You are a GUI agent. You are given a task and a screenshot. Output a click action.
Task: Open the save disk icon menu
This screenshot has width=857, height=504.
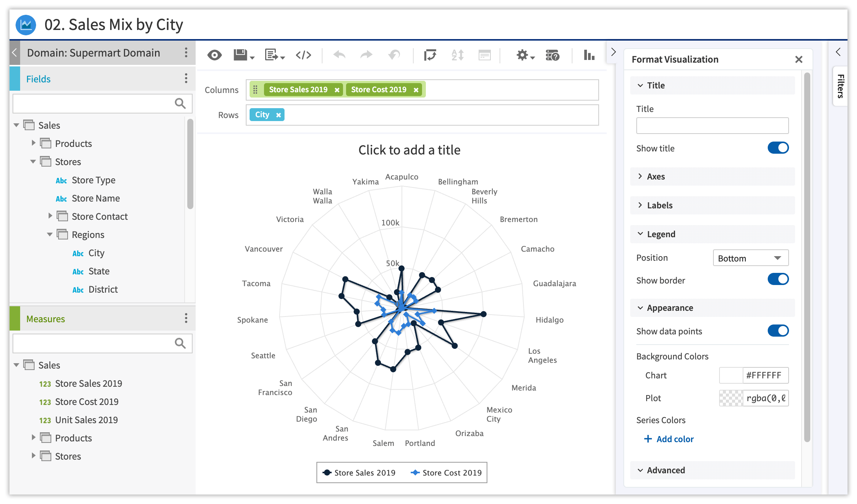(x=244, y=55)
